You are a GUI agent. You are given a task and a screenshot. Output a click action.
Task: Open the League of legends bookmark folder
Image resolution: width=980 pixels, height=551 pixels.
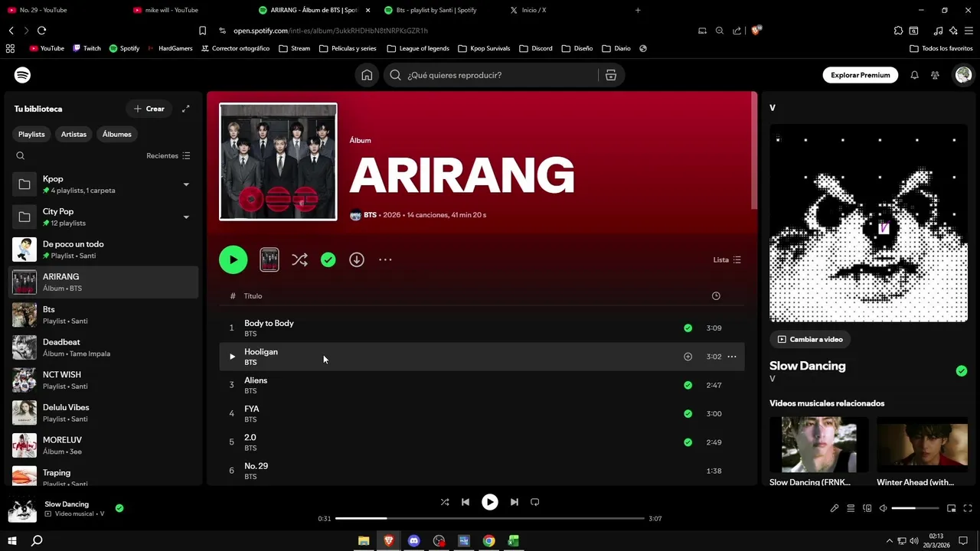pyautogui.click(x=418, y=48)
